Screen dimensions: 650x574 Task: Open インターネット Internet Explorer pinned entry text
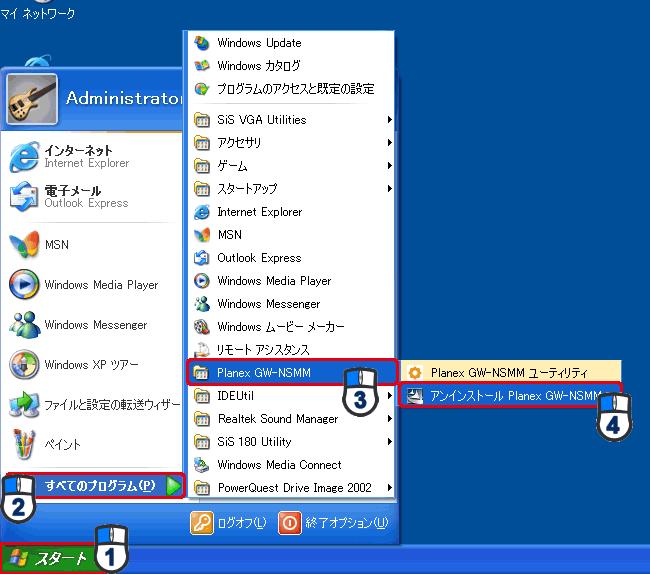coord(87,157)
